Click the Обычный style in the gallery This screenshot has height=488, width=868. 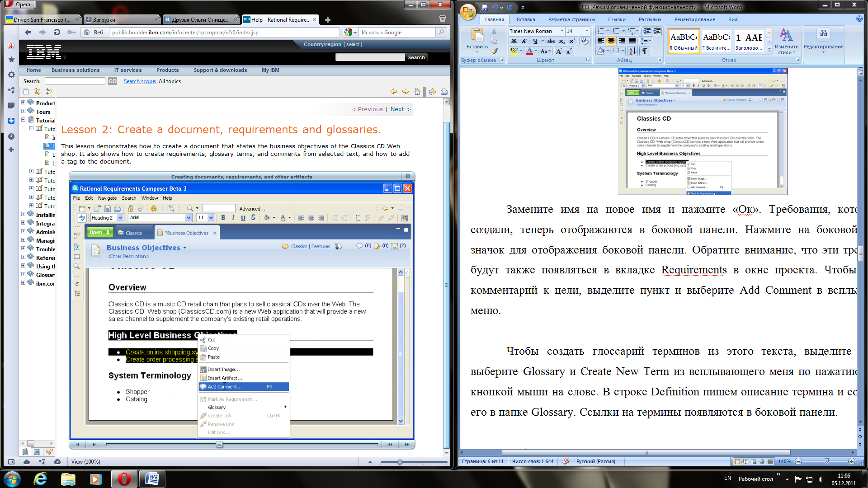[x=684, y=41]
